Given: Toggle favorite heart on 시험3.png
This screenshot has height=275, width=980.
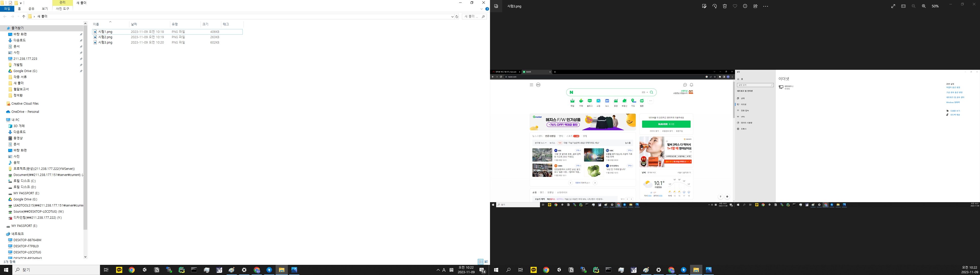Looking at the screenshot, I should (x=735, y=6).
